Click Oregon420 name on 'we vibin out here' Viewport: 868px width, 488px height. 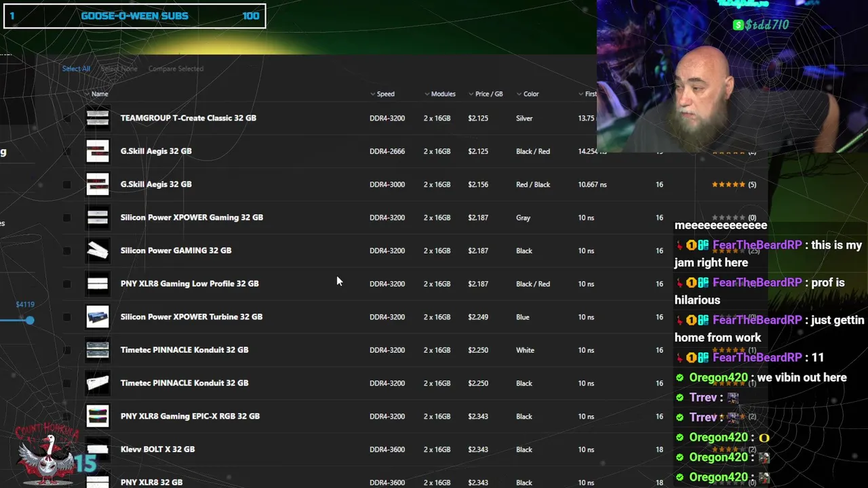[718, 378]
